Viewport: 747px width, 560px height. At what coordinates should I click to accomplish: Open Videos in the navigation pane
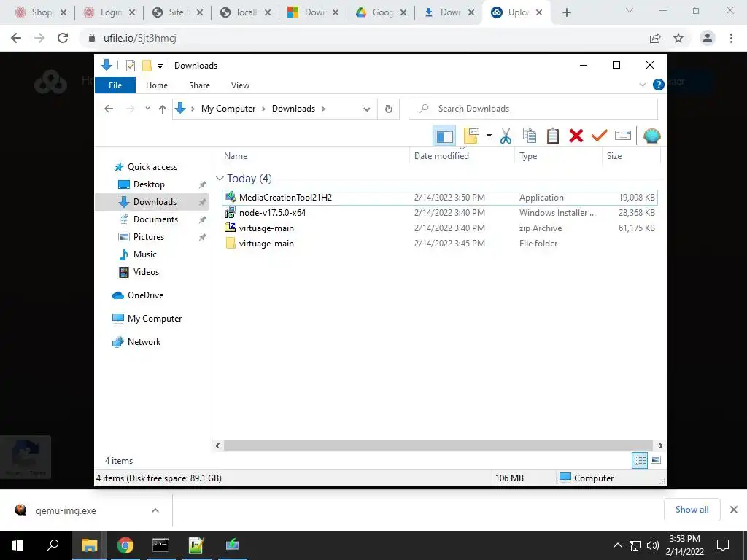click(146, 272)
